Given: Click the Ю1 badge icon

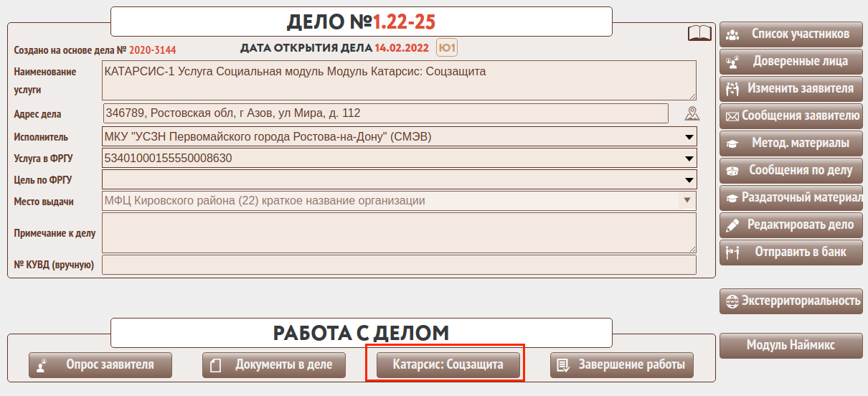Looking at the screenshot, I should [447, 48].
